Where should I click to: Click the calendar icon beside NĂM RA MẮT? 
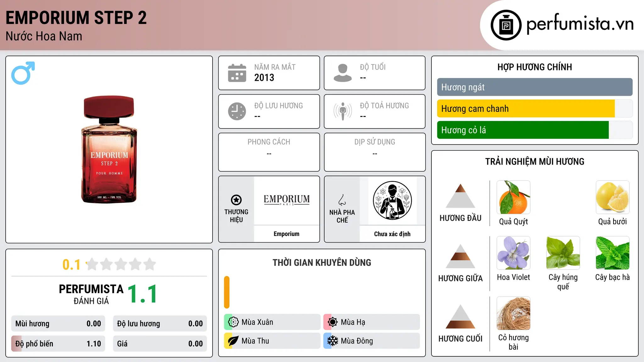[x=237, y=73]
